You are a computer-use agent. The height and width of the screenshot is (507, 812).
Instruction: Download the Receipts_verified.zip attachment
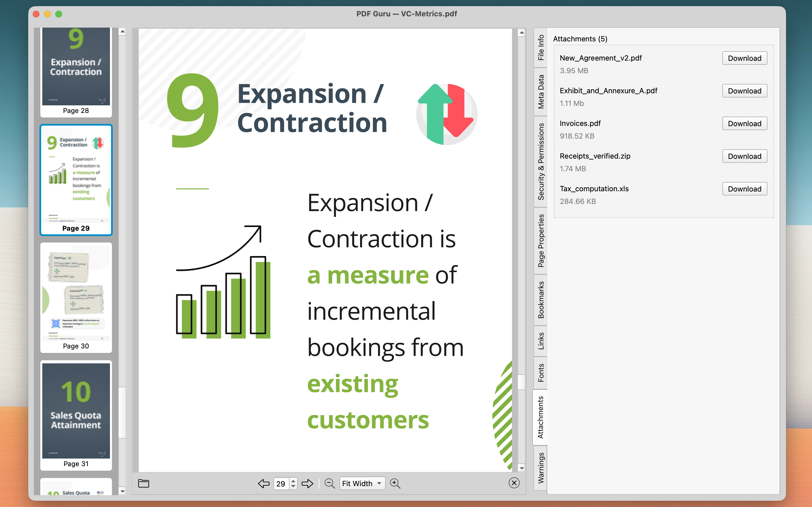744,156
